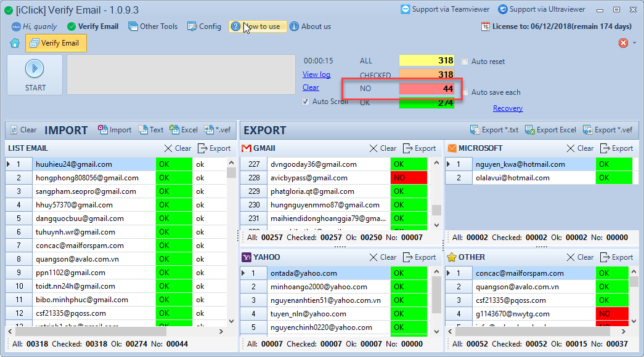
Task: Enable the Auto save each checkbox
Action: click(465, 92)
